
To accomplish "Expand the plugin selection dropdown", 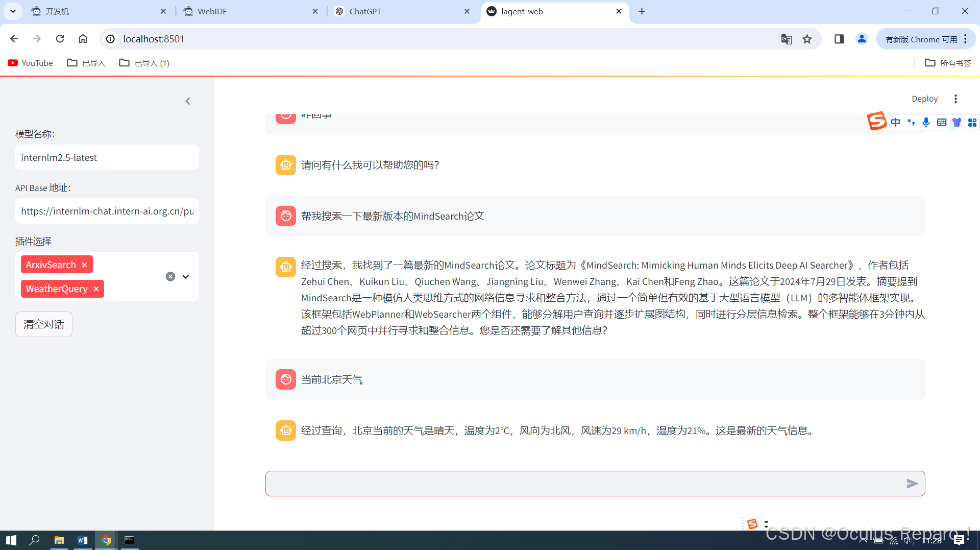I will click(185, 276).
